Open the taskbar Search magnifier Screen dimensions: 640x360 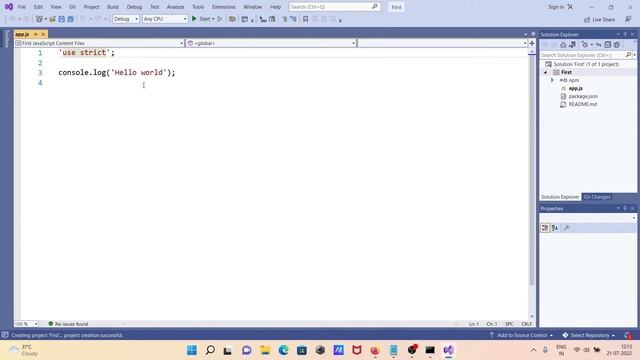click(210, 350)
